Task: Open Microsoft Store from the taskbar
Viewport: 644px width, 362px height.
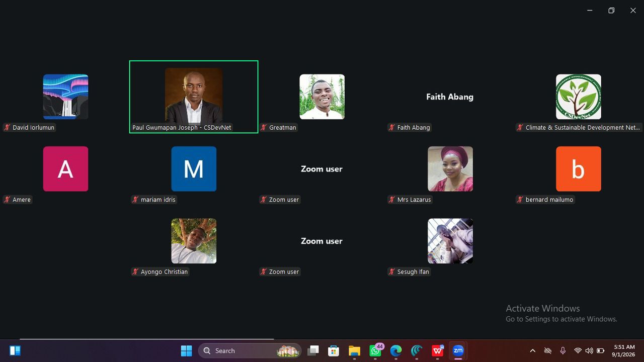Action: point(334,351)
